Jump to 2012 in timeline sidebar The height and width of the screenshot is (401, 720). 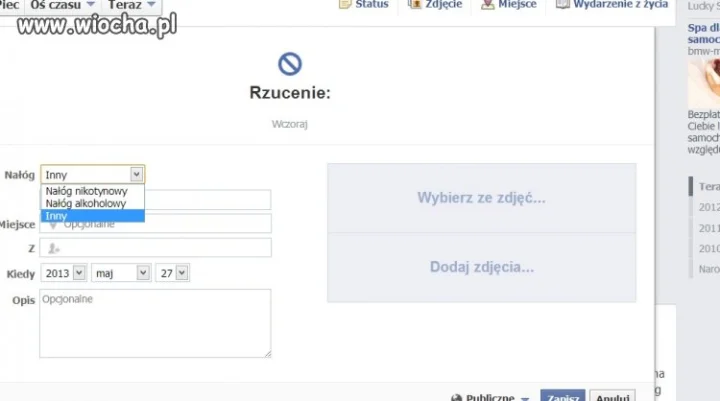pyautogui.click(x=709, y=207)
